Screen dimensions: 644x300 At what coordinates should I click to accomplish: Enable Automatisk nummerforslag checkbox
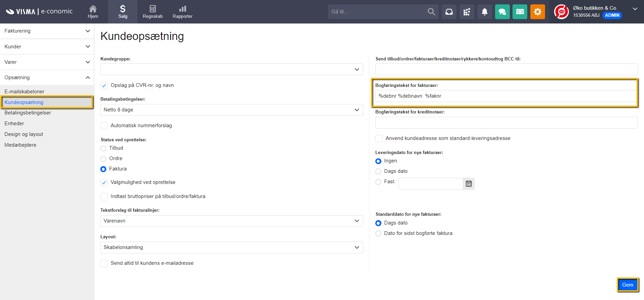click(104, 126)
